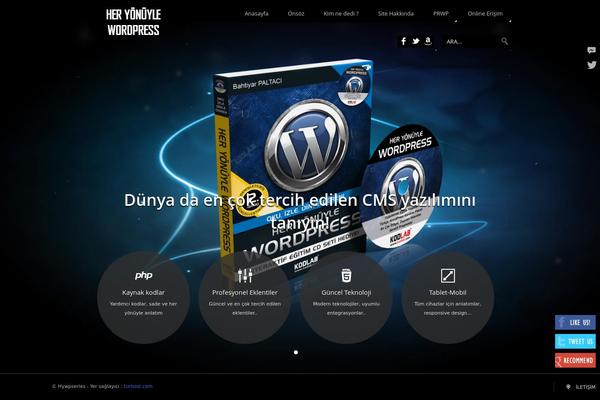Click the headline about CMS yazılımını
The height and width of the screenshot is (400, 600).
click(300, 211)
